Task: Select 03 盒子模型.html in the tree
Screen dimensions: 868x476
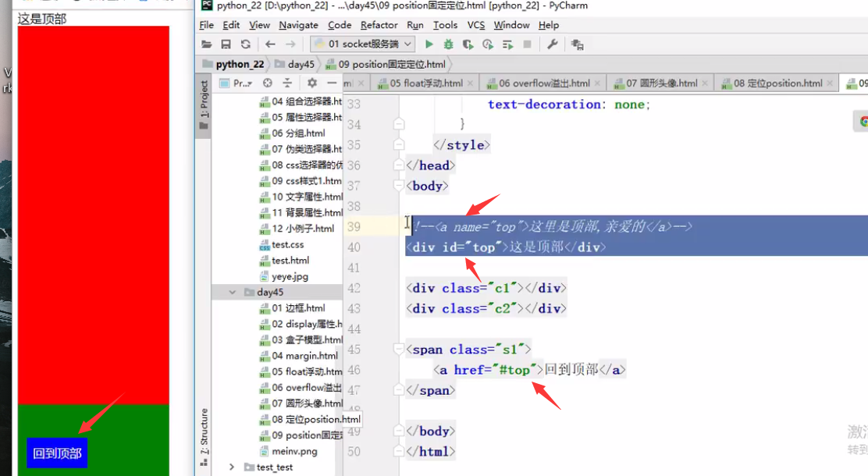Action: [301, 340]
